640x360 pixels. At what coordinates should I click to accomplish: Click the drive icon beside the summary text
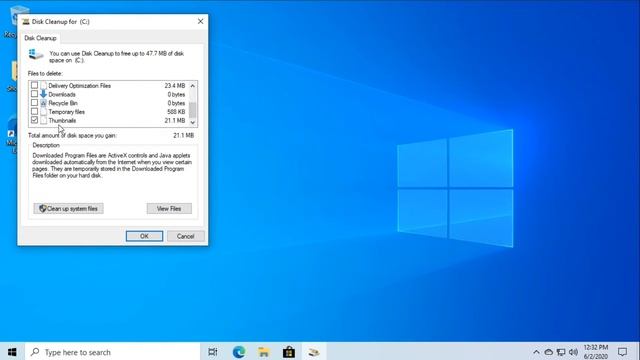click(x=36, y=54)
